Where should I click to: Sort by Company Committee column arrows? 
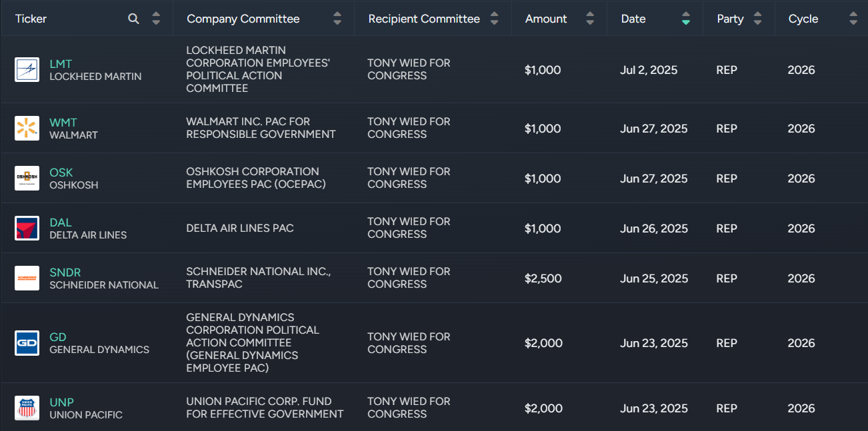coord(337,19)
